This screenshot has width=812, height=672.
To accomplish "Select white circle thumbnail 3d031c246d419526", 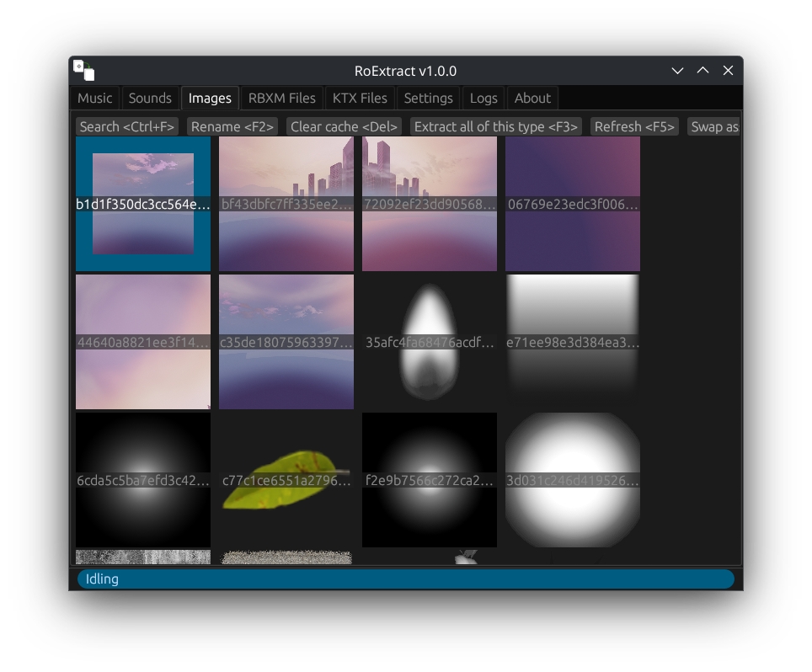I will point(573,480).
